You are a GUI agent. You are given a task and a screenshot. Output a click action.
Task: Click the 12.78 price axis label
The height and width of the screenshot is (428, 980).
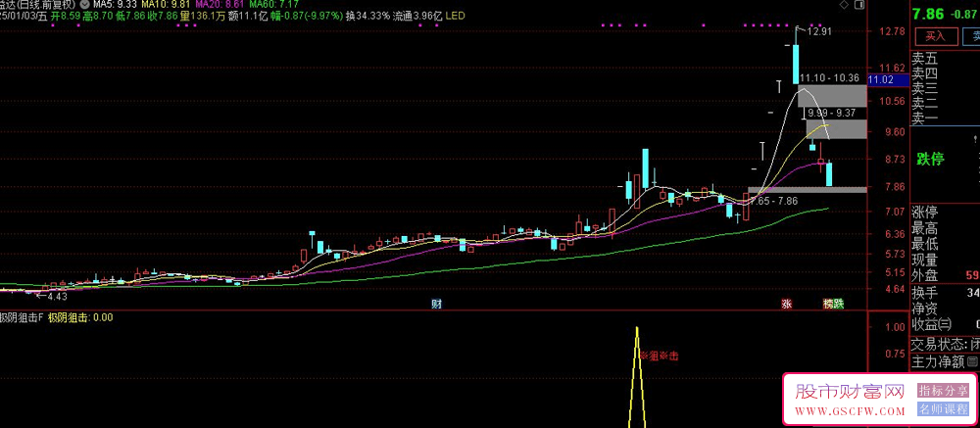892,32
